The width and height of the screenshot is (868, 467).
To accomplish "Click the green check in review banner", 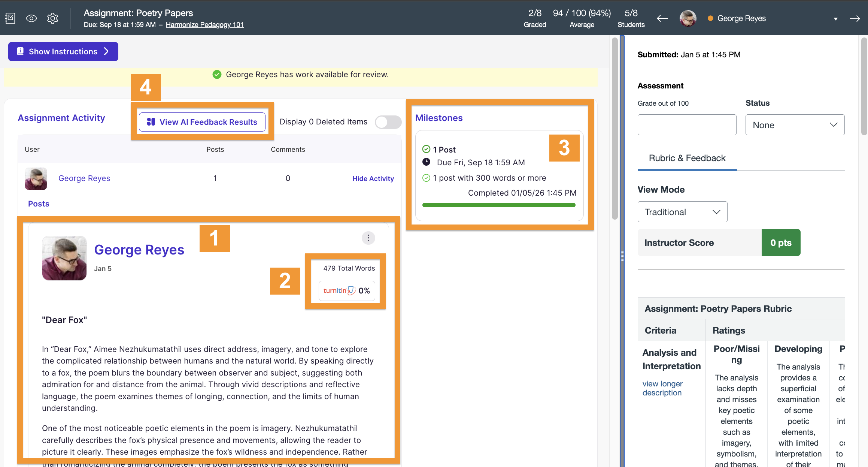I will coord(217,74).
